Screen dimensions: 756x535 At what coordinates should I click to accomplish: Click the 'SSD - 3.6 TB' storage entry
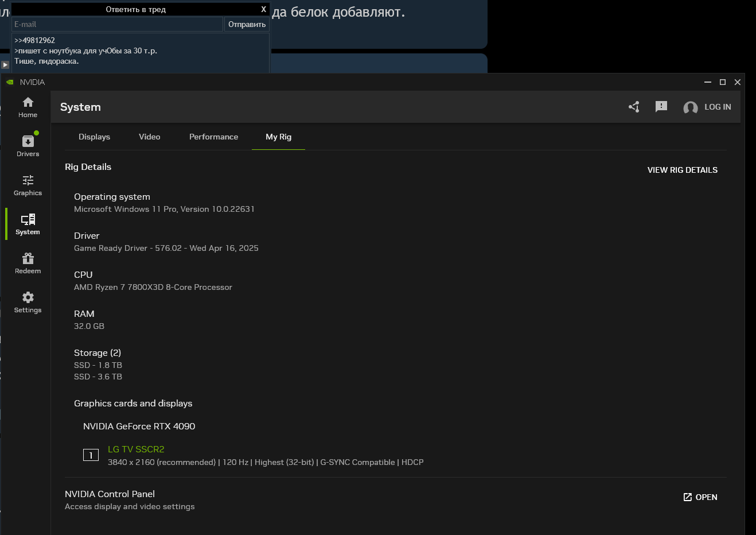click(x=98, y=377)
